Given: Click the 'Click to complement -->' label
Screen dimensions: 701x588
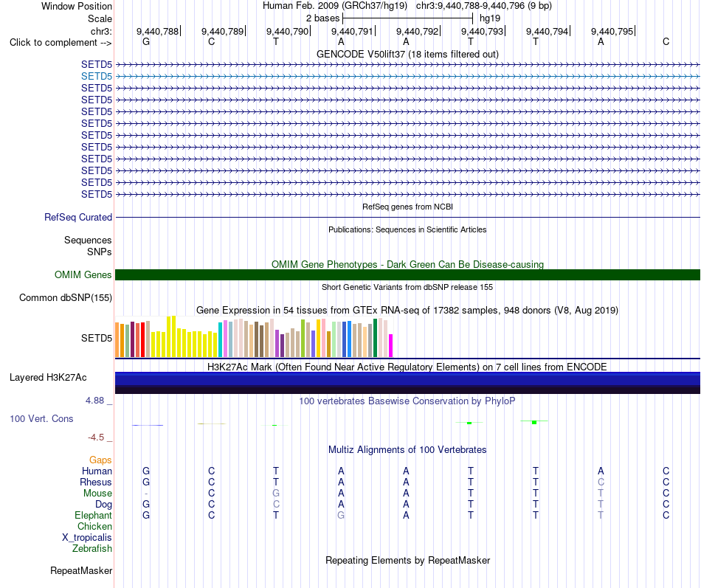Looking at the screenshot, I should click(61, 43).
